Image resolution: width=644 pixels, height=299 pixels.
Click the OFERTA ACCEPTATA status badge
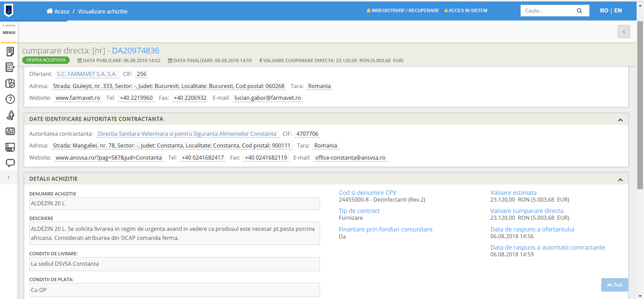46,60
